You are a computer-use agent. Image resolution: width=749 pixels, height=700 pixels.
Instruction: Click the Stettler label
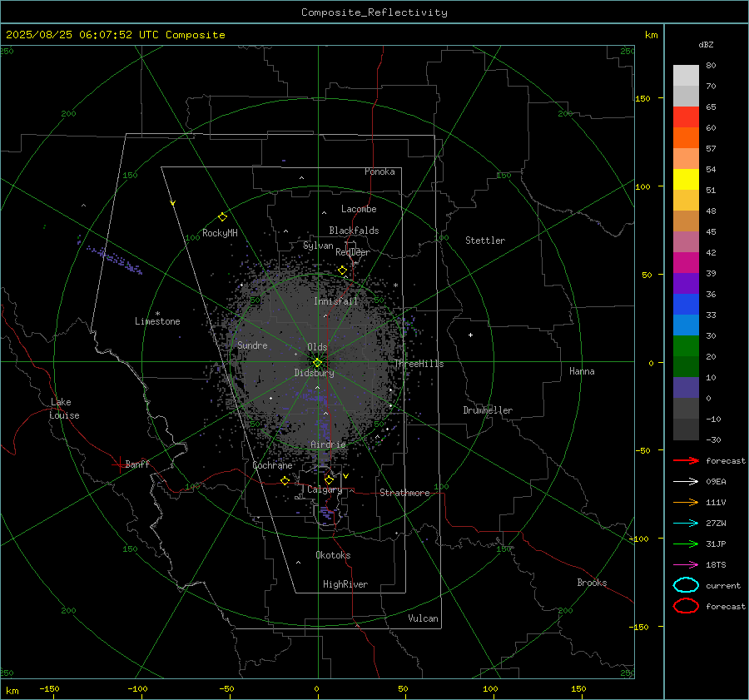tap(485, 241)
